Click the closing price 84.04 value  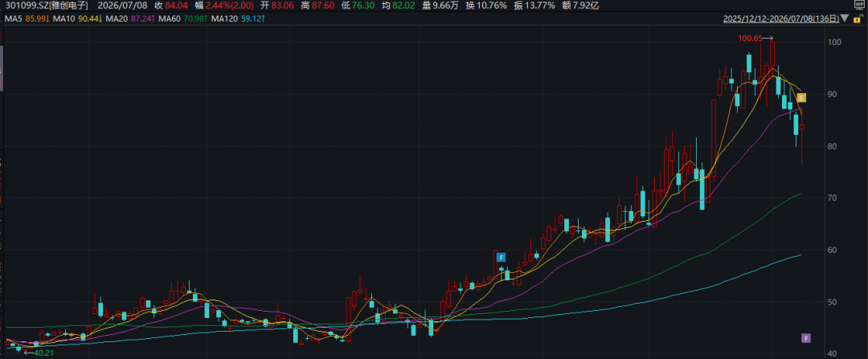[x=177, y=6]
